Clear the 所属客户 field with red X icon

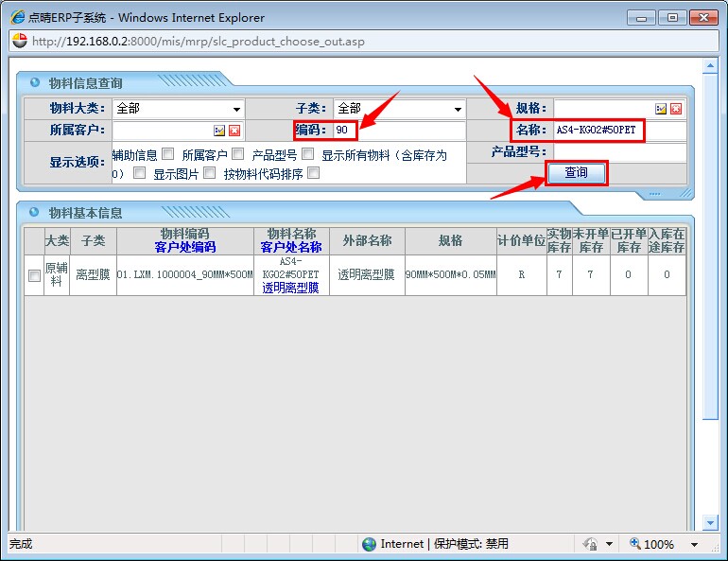click(234, 131)
